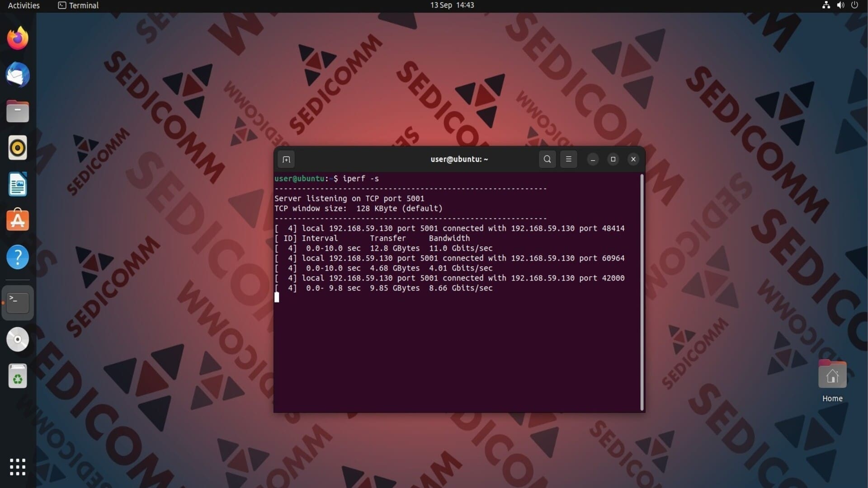
Task: Add a new tab in the terminal
Action: 286,159
